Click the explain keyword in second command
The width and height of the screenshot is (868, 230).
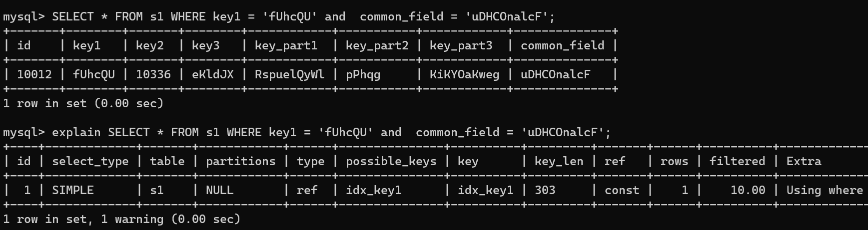pos(76,133)
